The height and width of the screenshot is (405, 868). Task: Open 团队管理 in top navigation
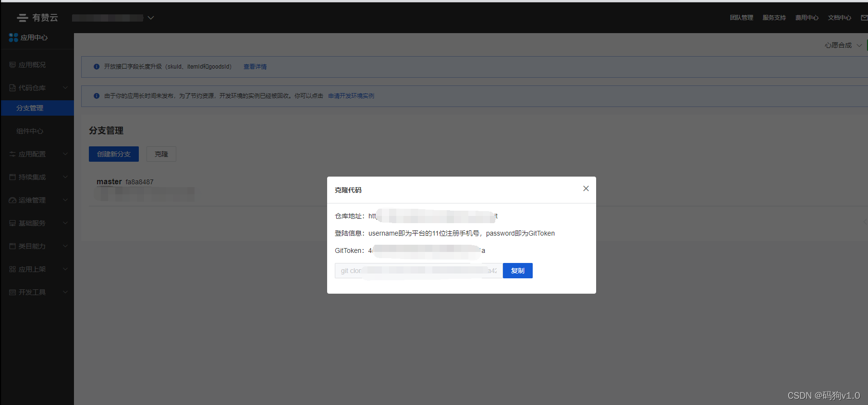click(x=742, y=18)
